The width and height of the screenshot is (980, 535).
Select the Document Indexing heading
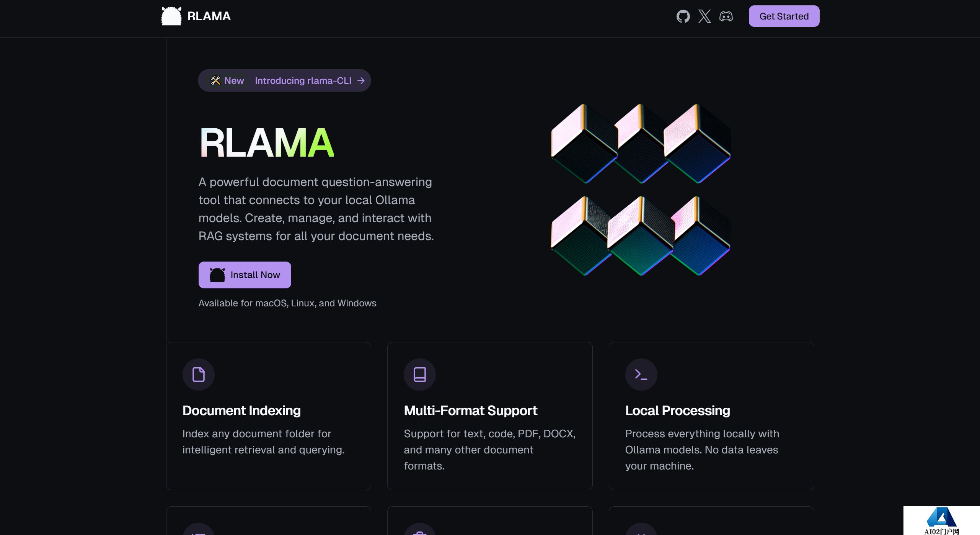241,411
